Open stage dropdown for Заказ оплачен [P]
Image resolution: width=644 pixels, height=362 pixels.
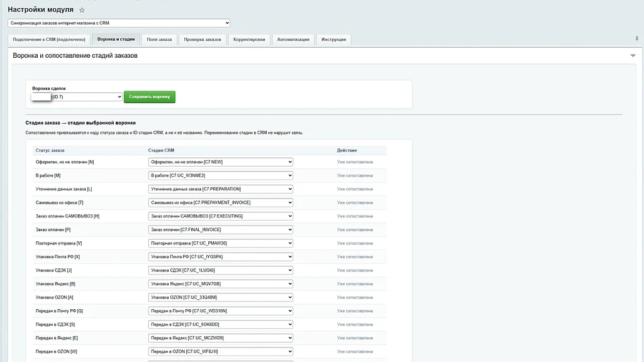pos(221,230)
